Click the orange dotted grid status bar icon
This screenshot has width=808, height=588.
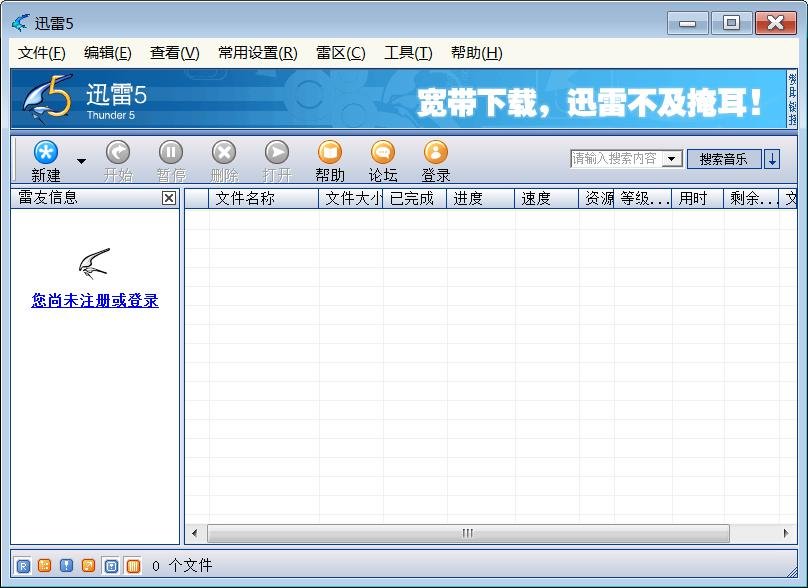(45, 566)
